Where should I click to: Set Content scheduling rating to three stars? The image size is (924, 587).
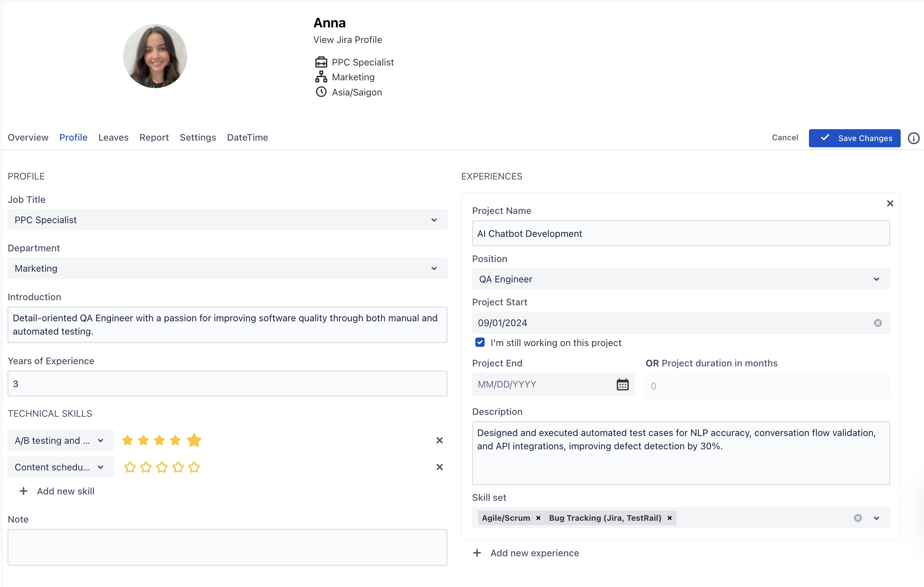click(162, 467)
